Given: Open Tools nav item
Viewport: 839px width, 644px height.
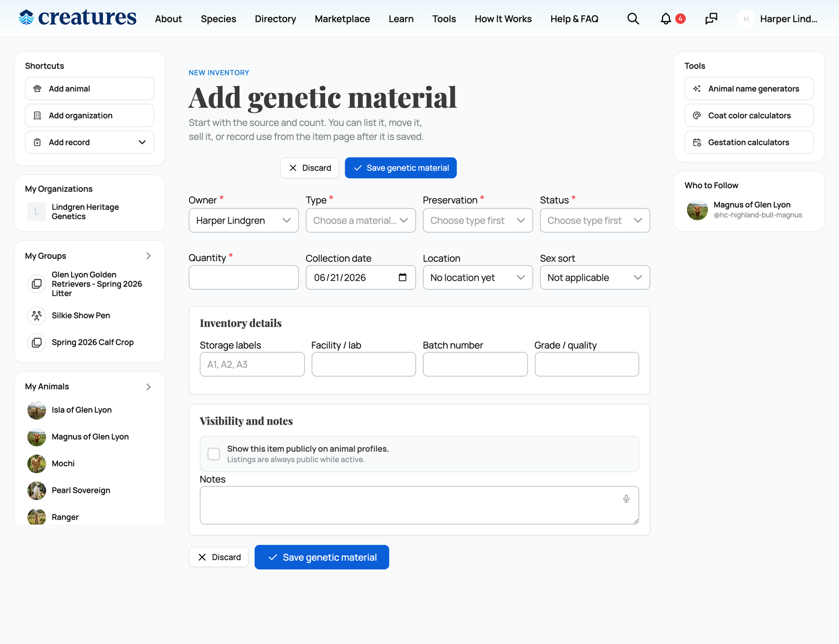Looking at the screenshot, I should (444, 19).
